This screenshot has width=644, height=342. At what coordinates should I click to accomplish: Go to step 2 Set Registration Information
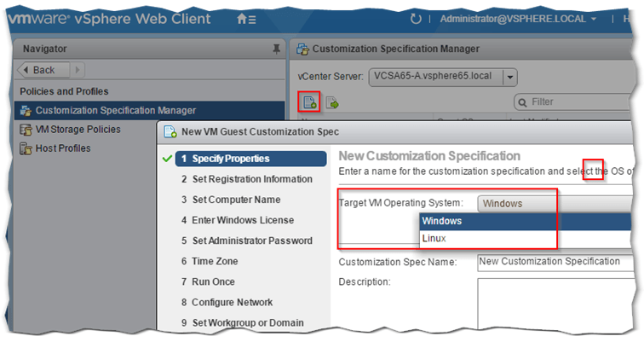pos(247,179)
